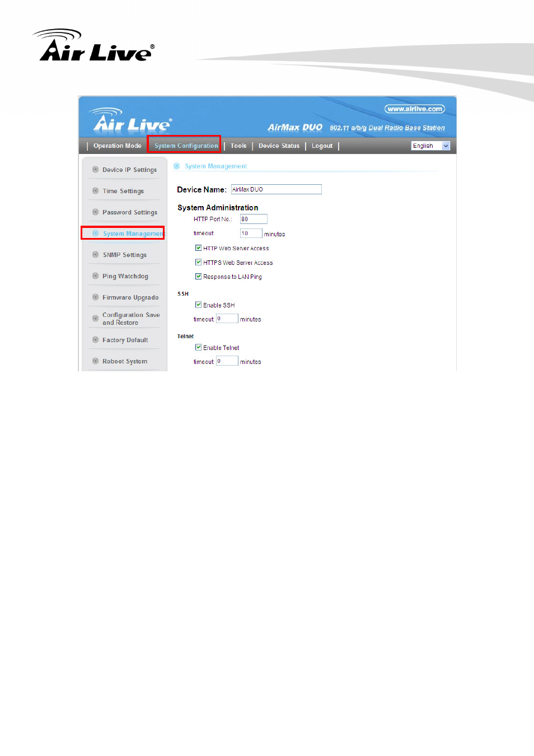Open Password Settings page
The image size is (534, 756).
(x=130, y=212)
